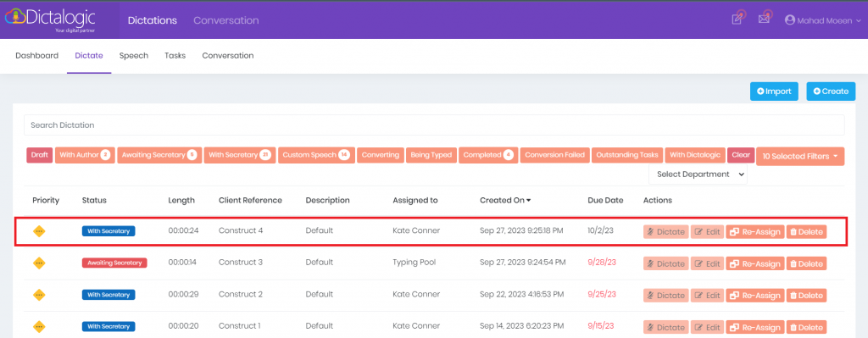Open the Select Department dropdown

coord(698,175)
